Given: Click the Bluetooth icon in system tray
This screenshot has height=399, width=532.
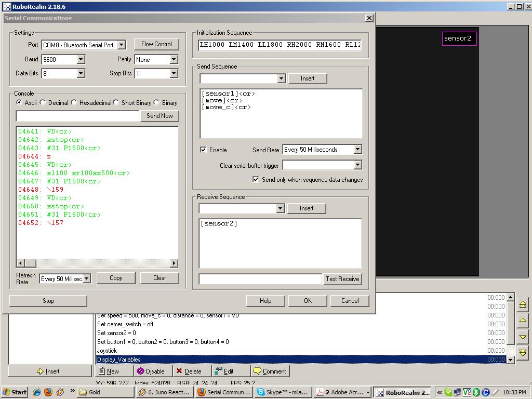Looking at the screenshot, I should click(476, 392).
